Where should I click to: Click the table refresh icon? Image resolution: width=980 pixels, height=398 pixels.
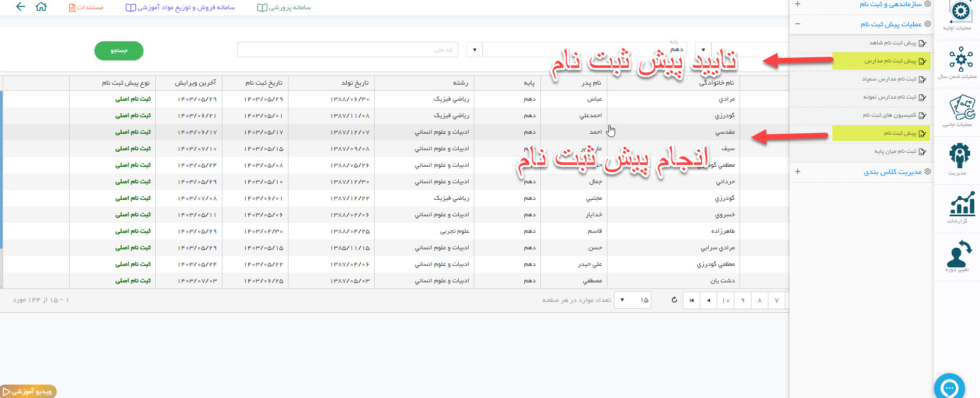[674, 300]
